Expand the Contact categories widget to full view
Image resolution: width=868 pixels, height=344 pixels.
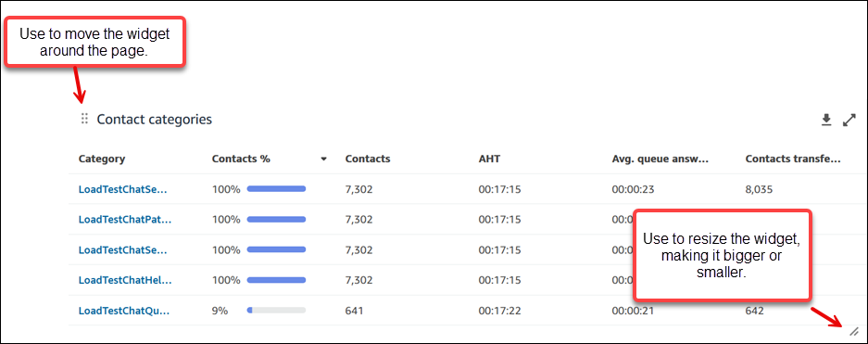click(x=849, y=120)
